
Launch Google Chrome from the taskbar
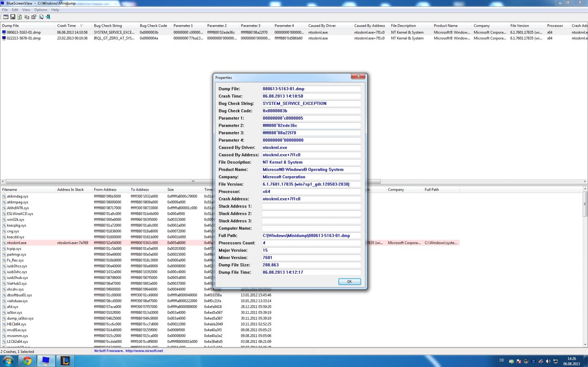[x=27, y=361]
